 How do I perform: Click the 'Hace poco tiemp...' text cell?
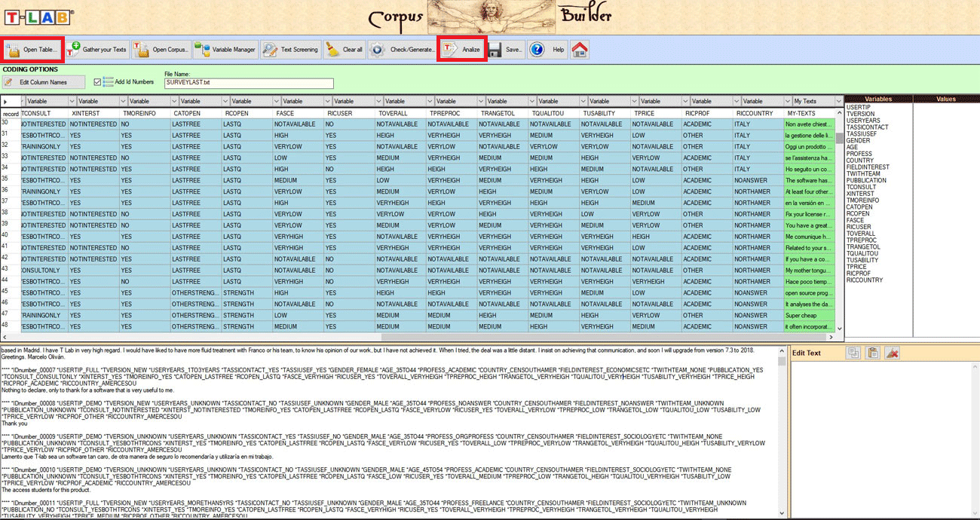(808, 282)
